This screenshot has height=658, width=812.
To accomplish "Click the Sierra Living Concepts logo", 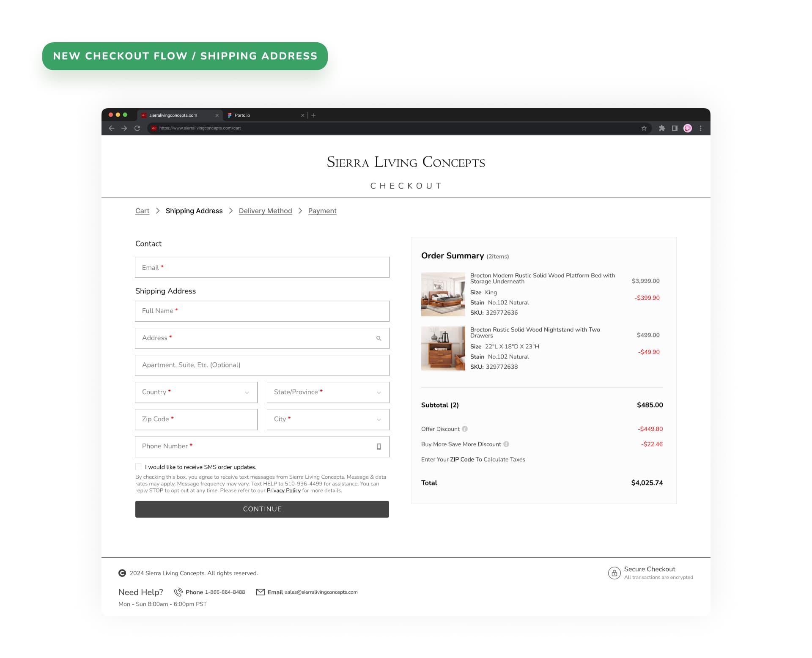I will (x=406, y=162).
